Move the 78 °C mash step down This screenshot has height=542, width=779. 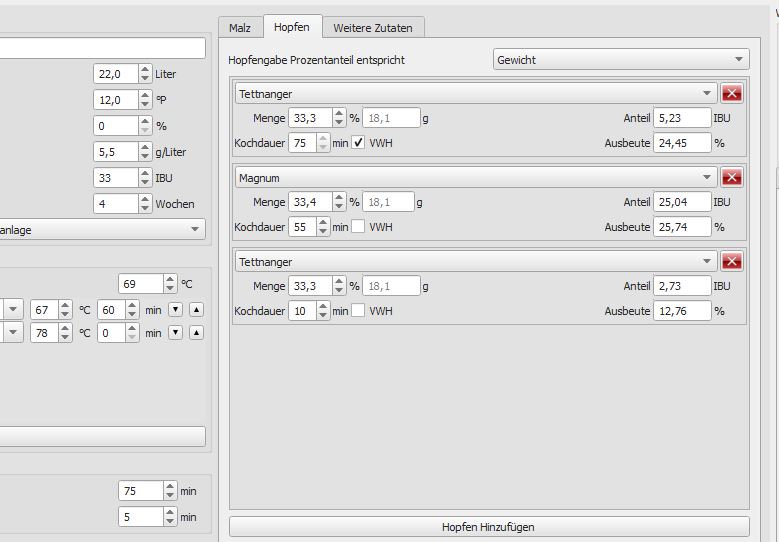click(175, 332)
